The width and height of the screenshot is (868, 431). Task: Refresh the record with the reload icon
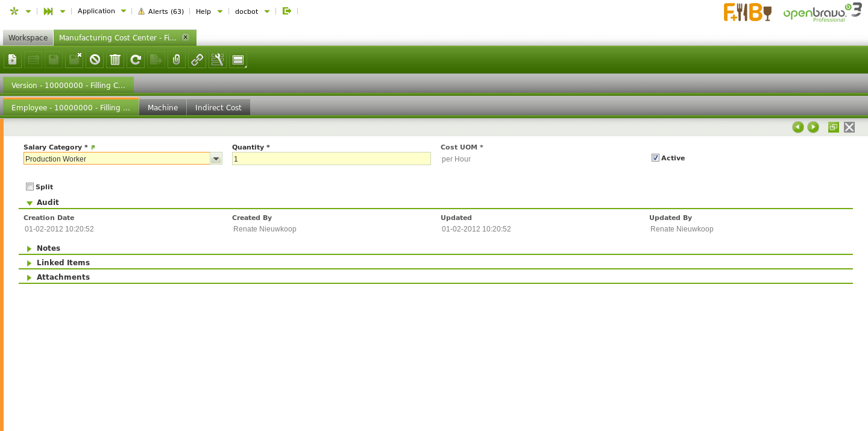136,60
